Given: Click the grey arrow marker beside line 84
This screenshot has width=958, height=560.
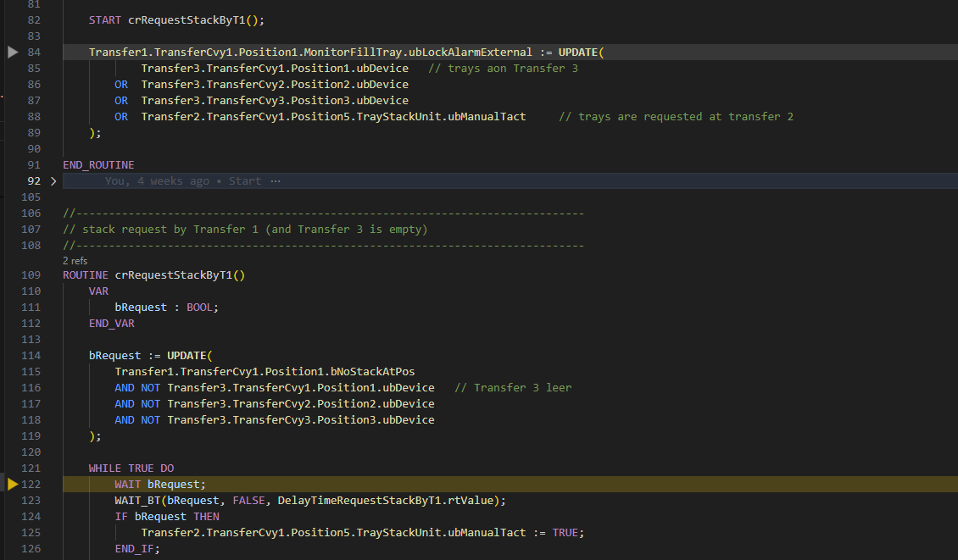Looking at the screenshot, I should click(x=13, y=53).
